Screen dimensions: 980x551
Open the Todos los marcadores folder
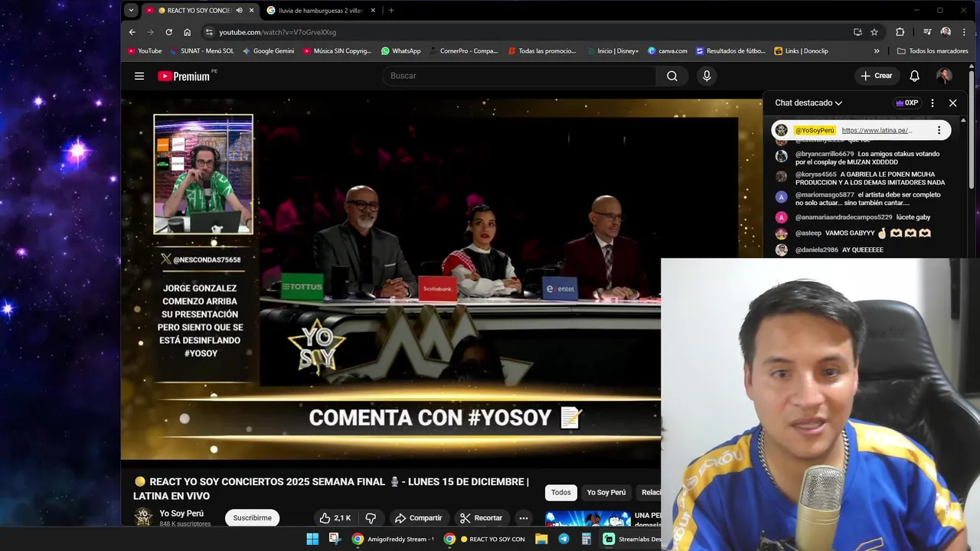(933, 51)
